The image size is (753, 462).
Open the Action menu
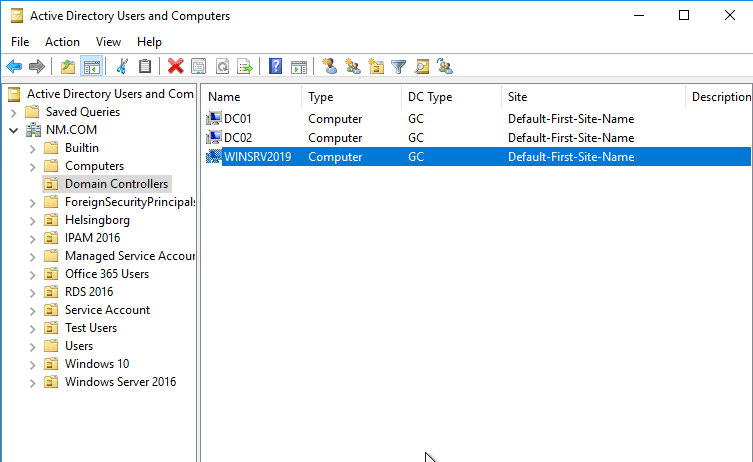point(62,42)
